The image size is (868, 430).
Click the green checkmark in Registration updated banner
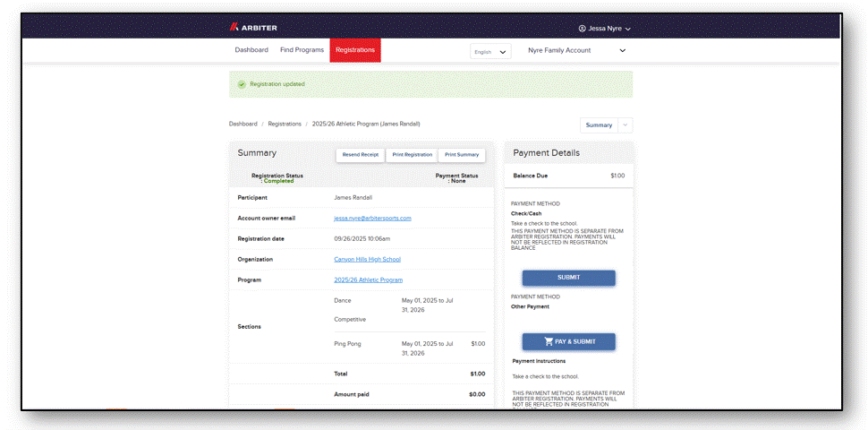(242, 84)
